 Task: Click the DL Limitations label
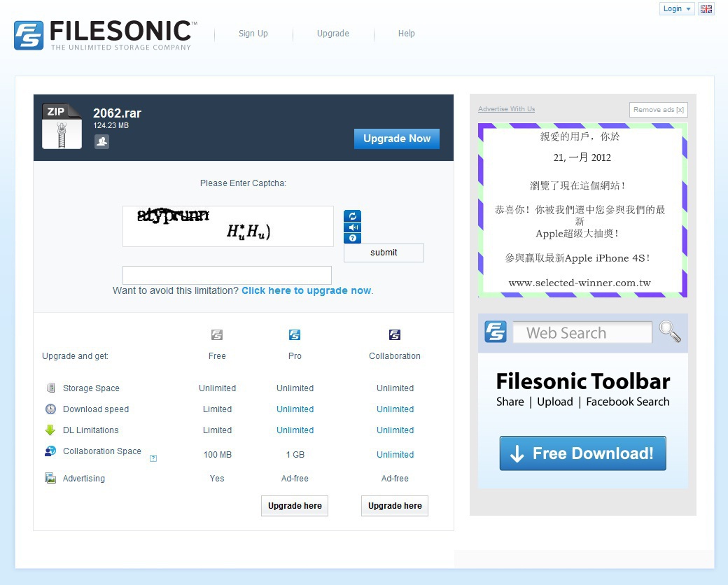tap(91, 430)
